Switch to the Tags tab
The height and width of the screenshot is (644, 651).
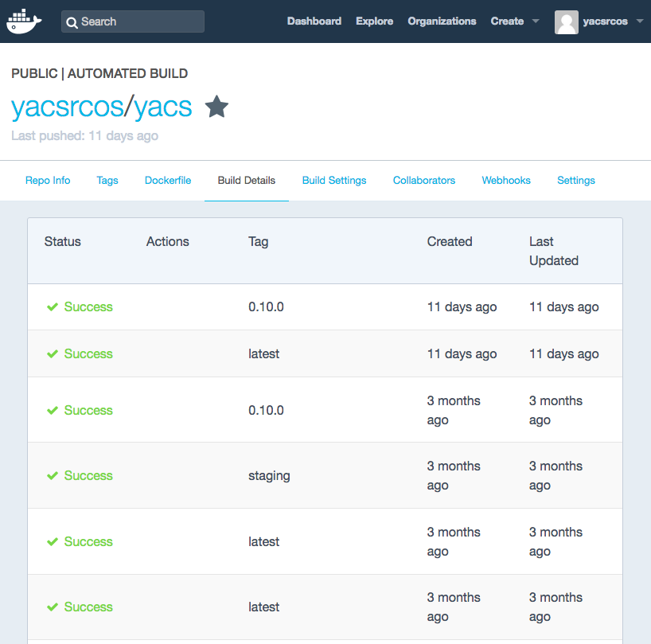coord(107,181)
